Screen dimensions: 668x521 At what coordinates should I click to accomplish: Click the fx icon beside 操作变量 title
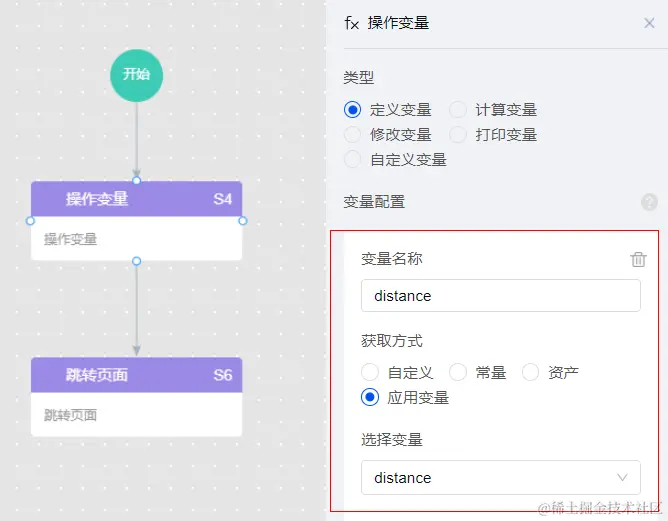click(351, 23)
